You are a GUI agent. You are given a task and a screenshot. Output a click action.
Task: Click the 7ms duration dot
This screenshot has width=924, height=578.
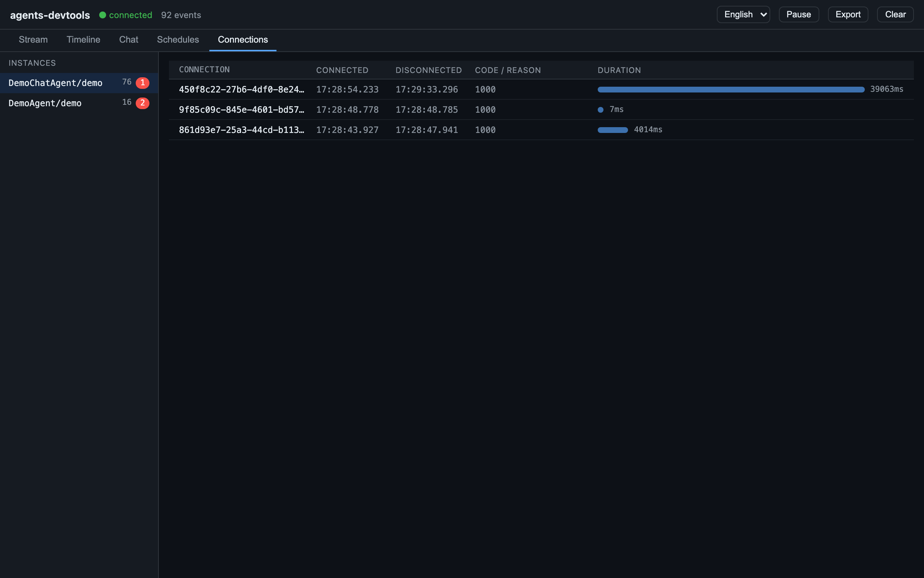pyautogui.click(x=600, y=110)
